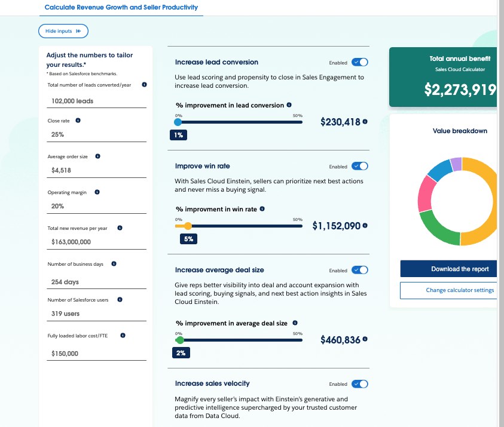Click the lead conversion slider handle
504x427 pixels.
178,122
